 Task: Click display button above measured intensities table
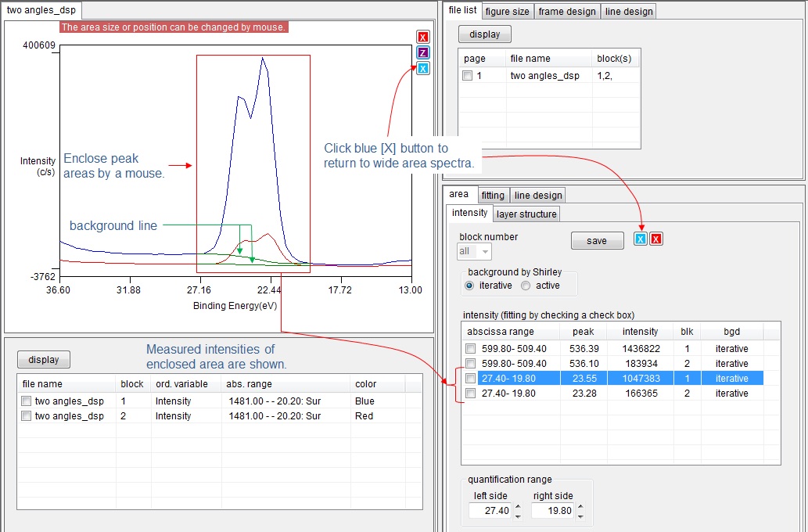point(44,360)
